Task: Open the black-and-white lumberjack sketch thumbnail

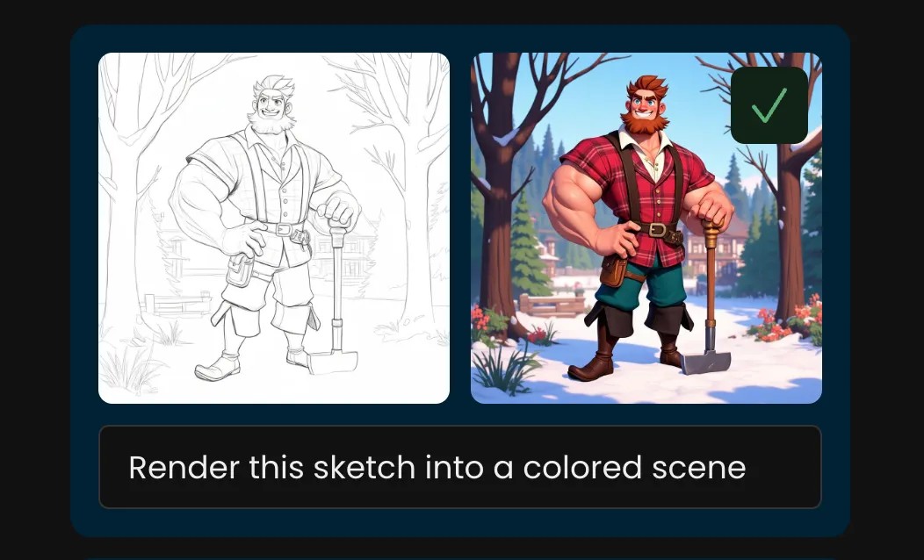Action: coord(274,228)
